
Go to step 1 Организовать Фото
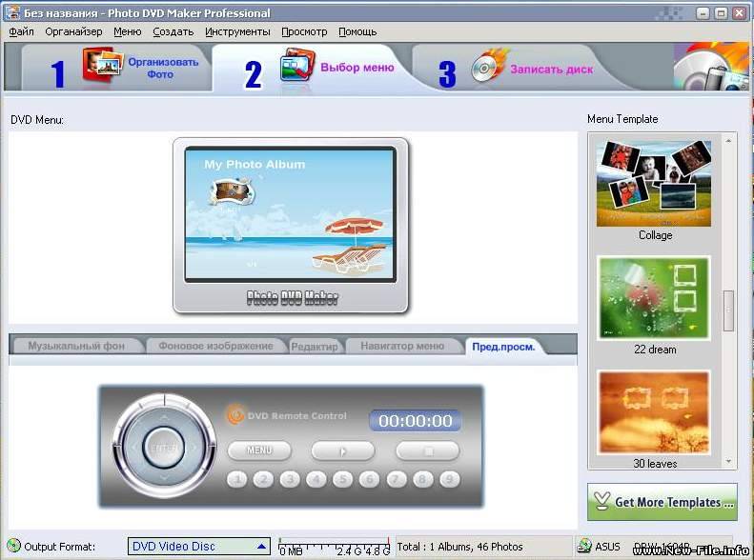tap(115, 69)
